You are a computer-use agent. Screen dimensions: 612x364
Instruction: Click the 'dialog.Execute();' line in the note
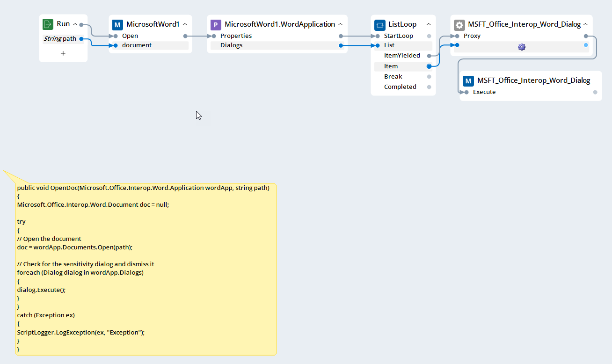(42, 290)
